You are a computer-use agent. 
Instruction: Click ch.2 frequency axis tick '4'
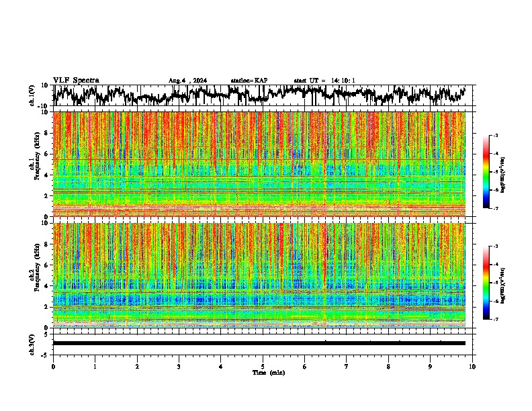click(x=47, y=286)
